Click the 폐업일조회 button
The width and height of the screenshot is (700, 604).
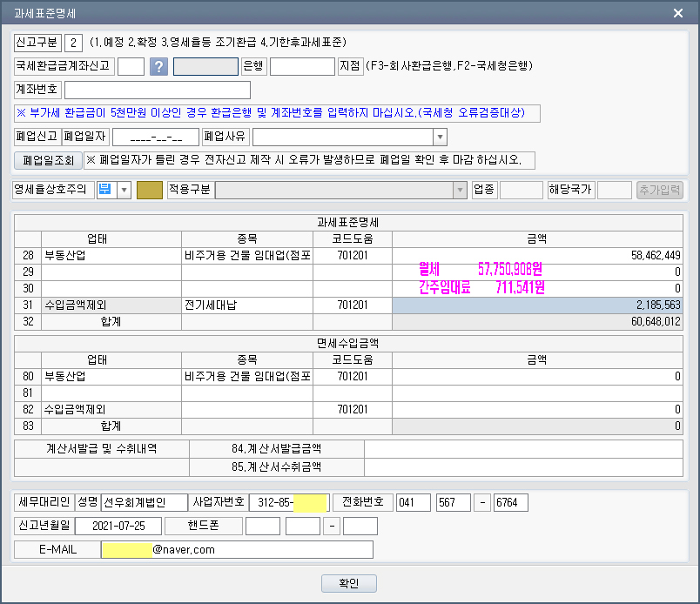[49, 160]
